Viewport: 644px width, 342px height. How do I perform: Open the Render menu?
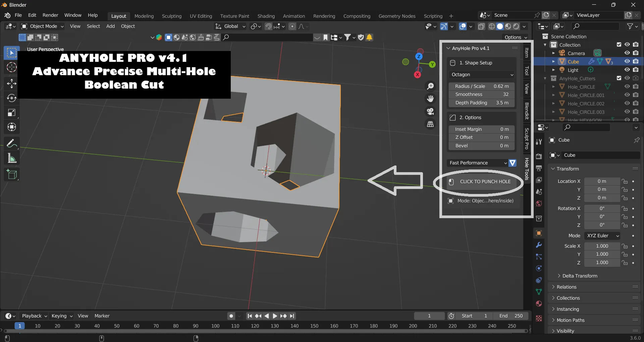[x=50, y=15]
